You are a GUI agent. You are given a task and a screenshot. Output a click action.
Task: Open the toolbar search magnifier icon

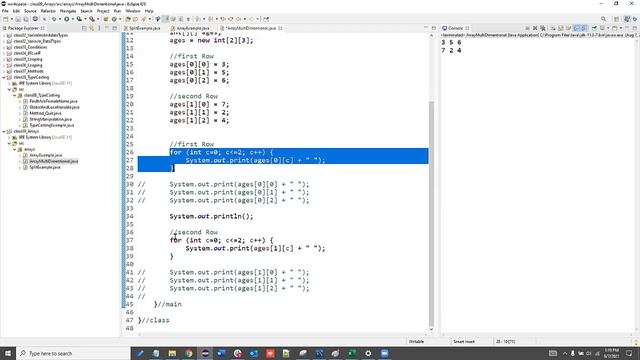coord(604,19)
